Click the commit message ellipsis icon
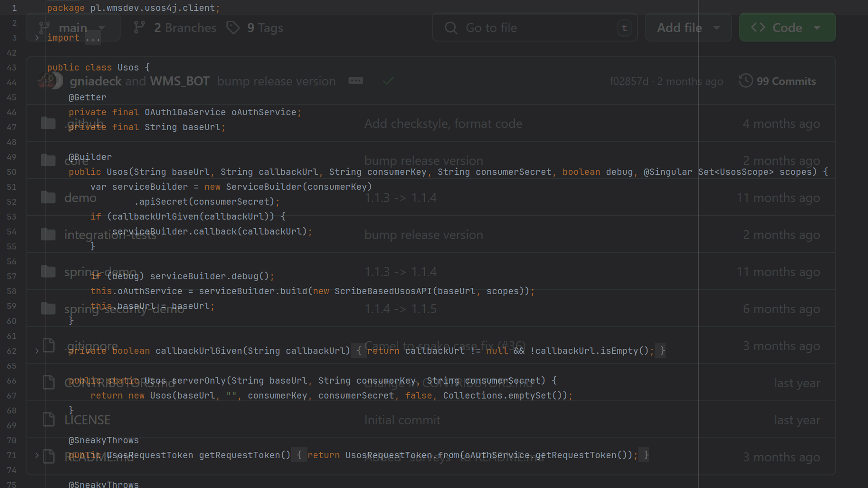This screenshot has width=868, height=488. pyautogui.click(x=355, y=81)
